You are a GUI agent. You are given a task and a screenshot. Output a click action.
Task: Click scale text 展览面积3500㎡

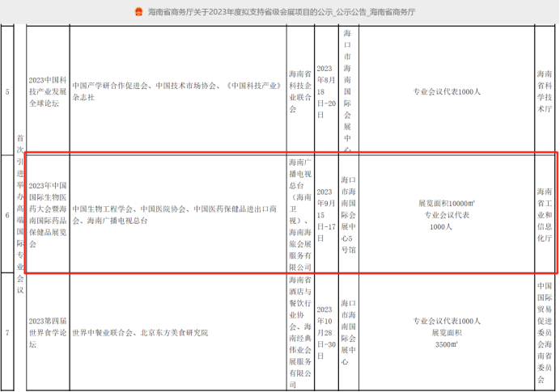(x=447, y=339)
